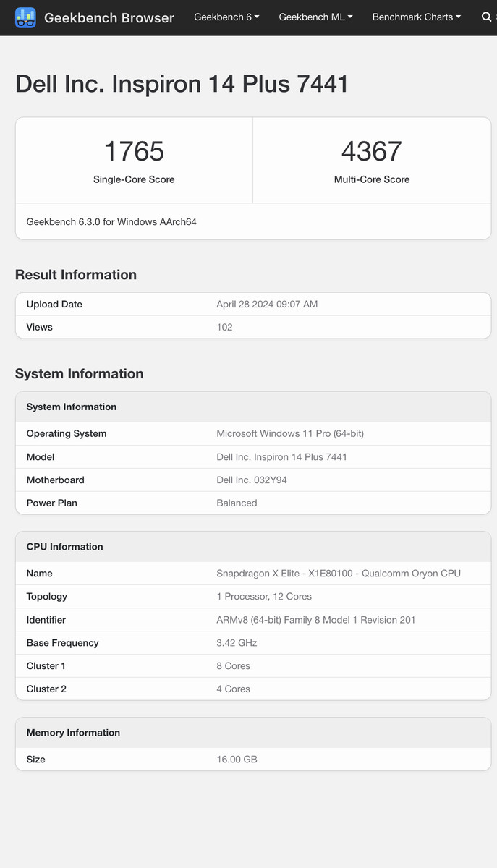Click the Single-Core Score value 1765
This screenshot has height=868, width=497.
pos(134,151)
